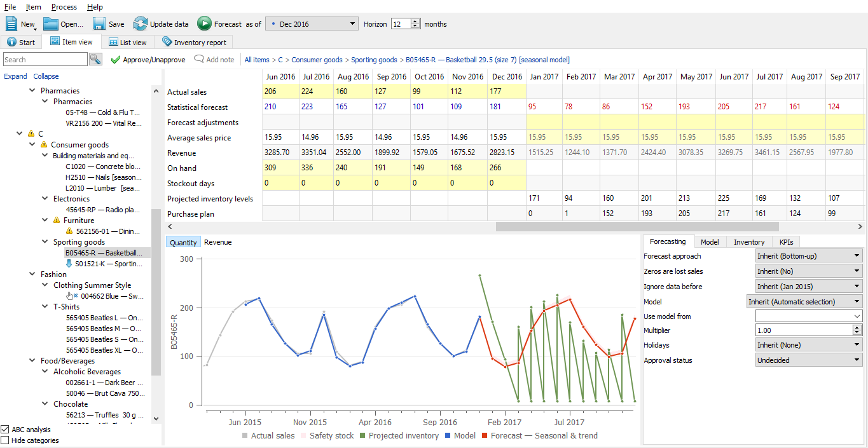868x448 pixels.
Task: Collapse the Pharmacies category in the tree
Action: tap(32, 90)
